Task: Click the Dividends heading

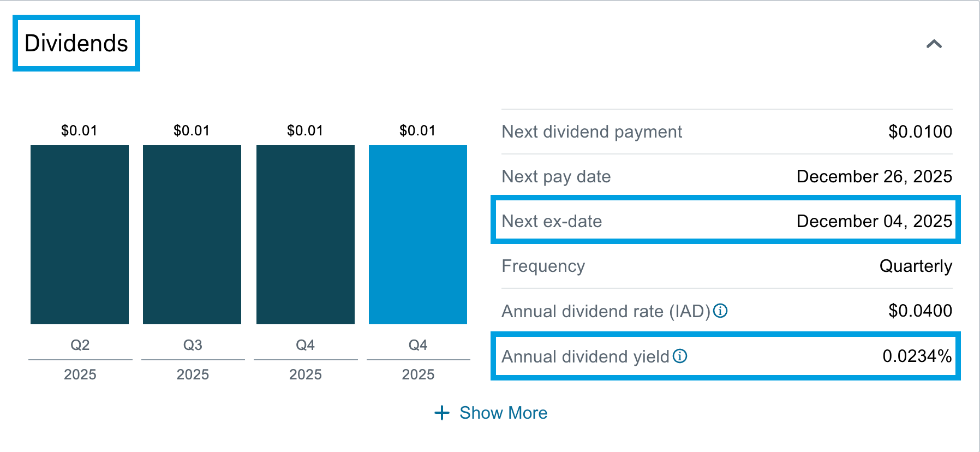Action: point(76,43)
